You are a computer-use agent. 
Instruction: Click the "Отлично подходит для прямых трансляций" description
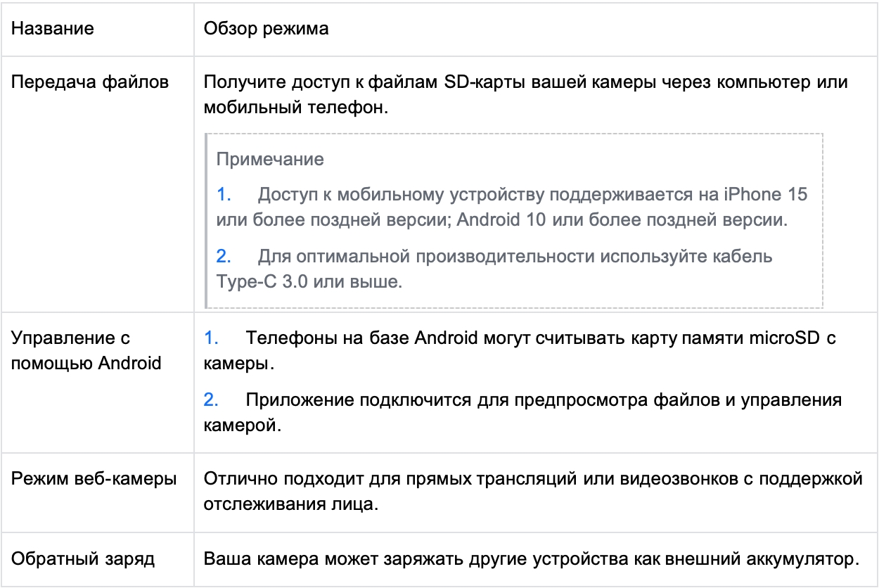coord(532,480)
